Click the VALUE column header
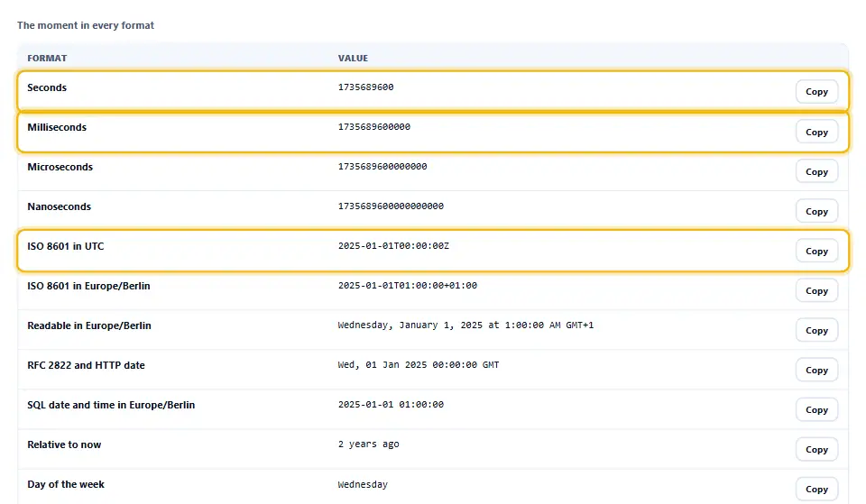 pyautogui.click(x=353, y=58)
